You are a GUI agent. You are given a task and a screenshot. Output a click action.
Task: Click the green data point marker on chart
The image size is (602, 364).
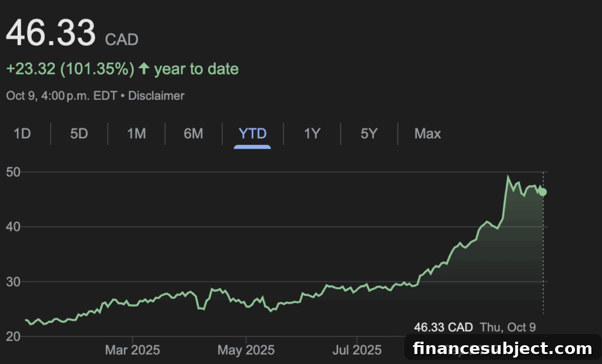pyautogui.click(x=543, y=192)
